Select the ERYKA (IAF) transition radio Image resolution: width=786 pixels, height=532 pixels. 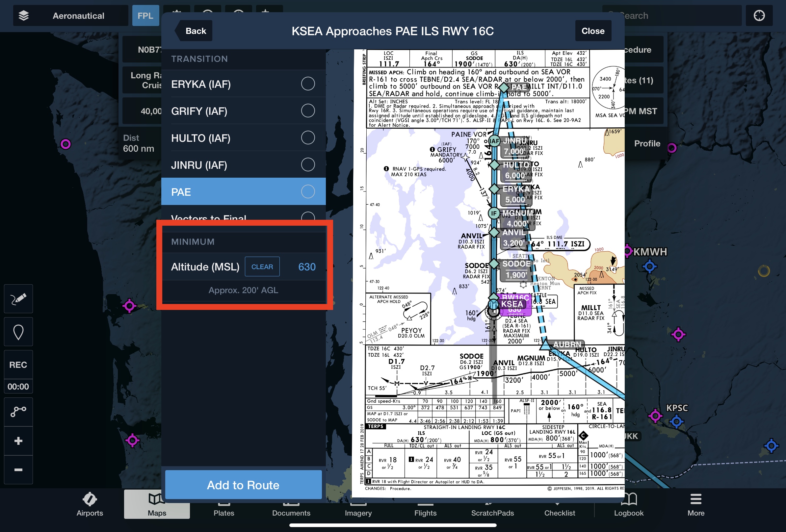(307, 84)
